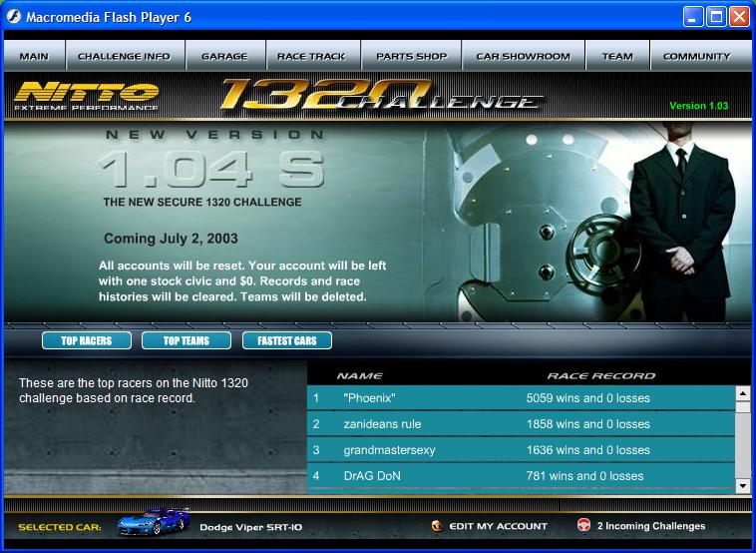Click the 1320 Challenge title logo
Viewport: 756px width, 553px height.
pyautogui.click(x=381, y=94)
